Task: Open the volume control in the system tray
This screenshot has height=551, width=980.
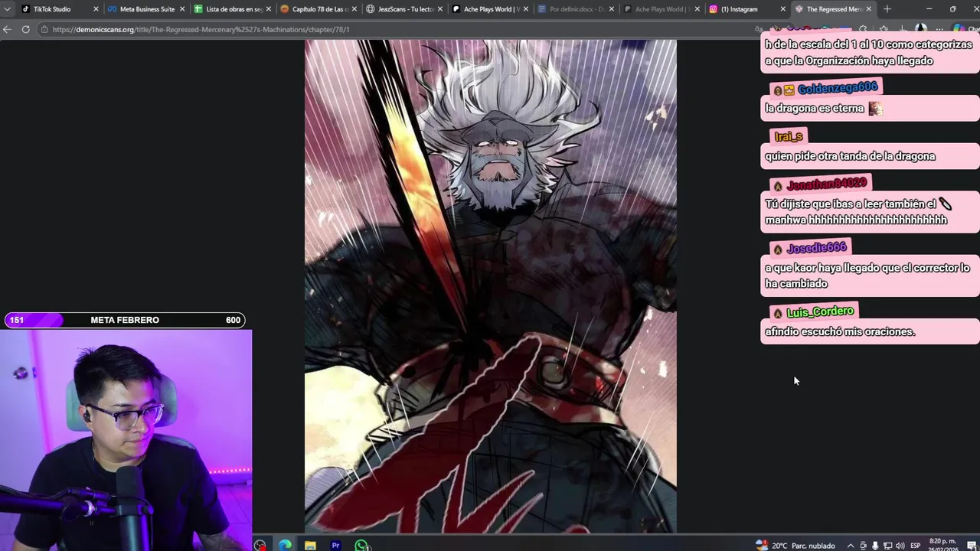Action: pos(900,546)
